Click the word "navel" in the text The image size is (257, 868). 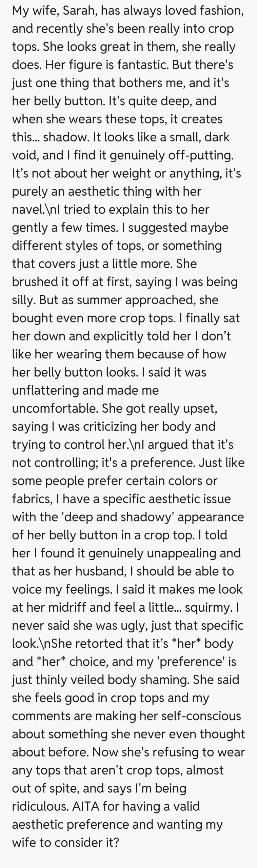point(27,210)
